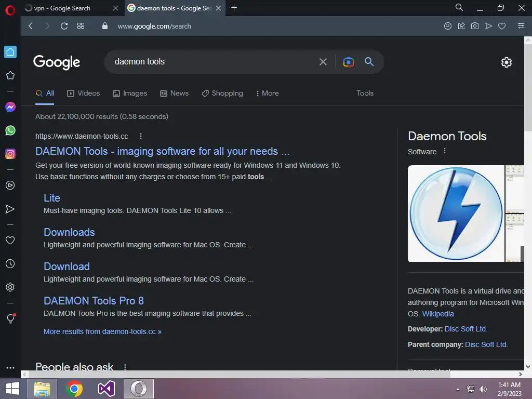Expand the More search categories menu
The height and width of the screenshot is (399, 532).
coord(268,94)
